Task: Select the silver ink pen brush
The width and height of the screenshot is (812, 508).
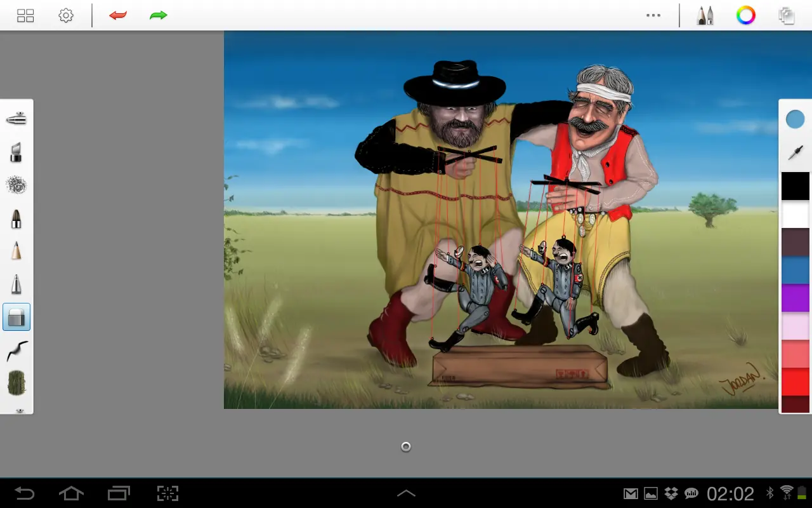Action: pos(16,284)
